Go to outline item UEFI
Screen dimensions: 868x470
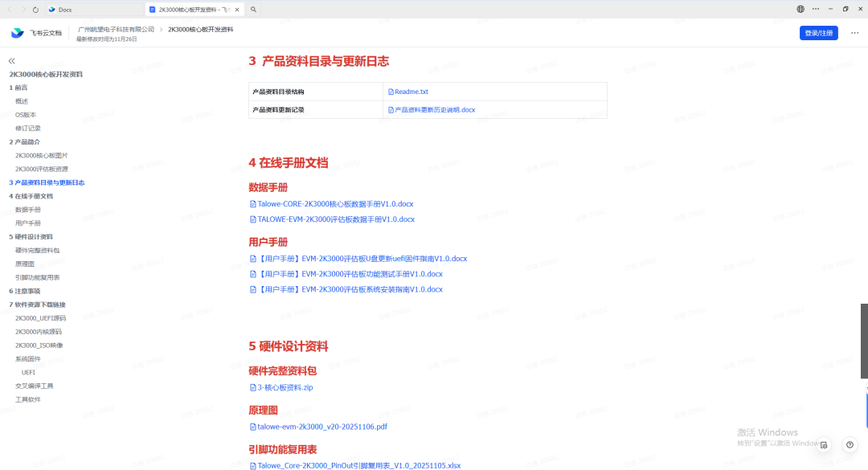pyautogui.click(x=28, y=373)
